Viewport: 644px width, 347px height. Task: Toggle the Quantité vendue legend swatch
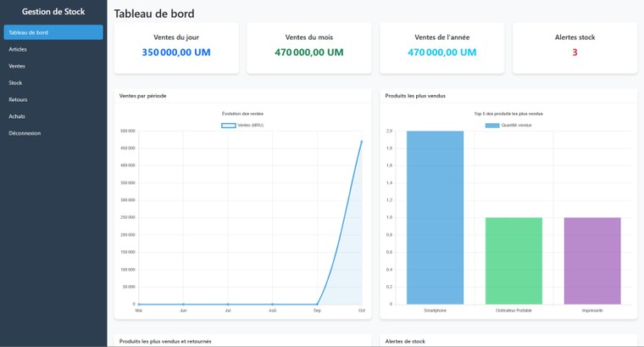click(492, 125)
